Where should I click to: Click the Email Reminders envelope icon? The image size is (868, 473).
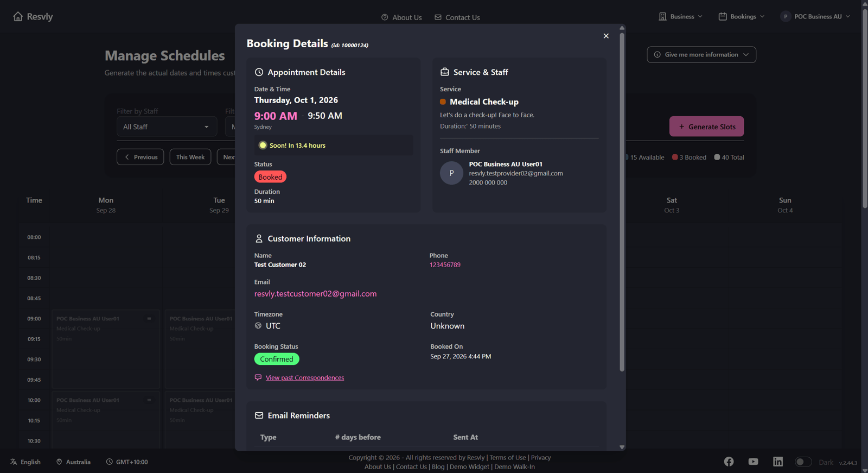pyautogui.click(x=259, y=415)
